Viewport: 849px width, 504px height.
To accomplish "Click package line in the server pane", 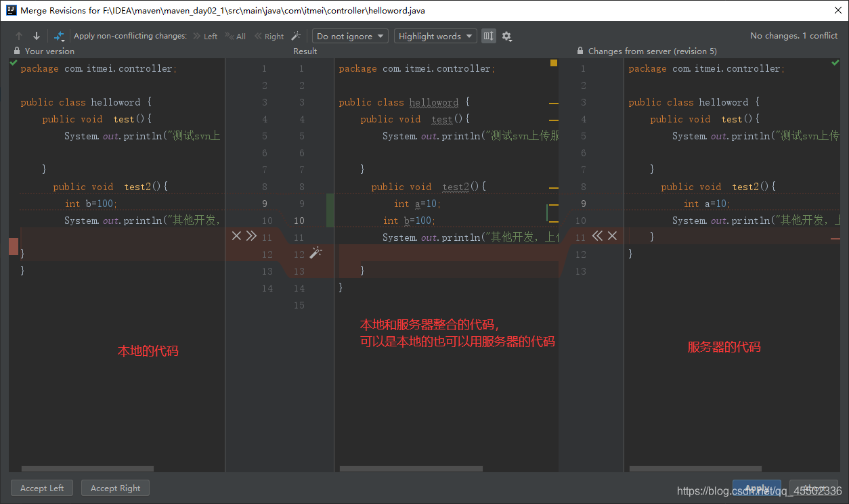I will 707,68.
